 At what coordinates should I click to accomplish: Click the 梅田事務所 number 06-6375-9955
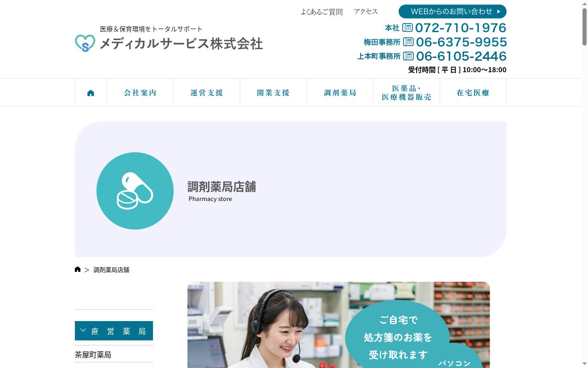tap(462, 42)
